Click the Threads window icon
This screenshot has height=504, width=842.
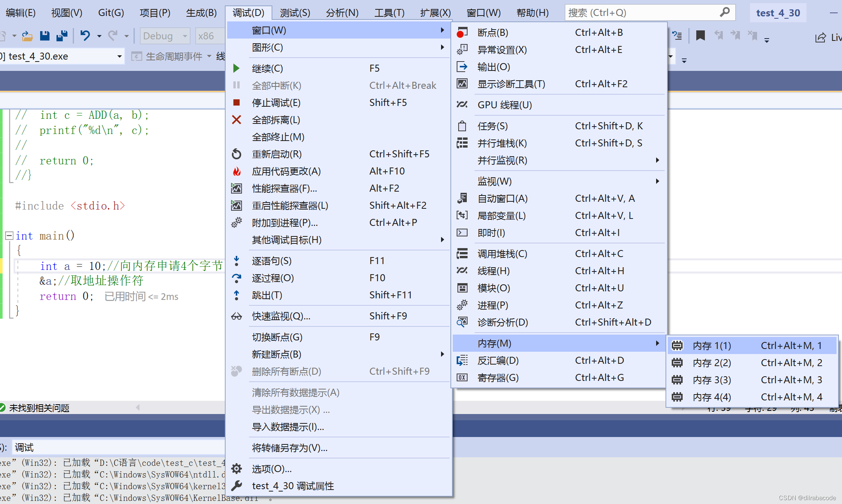tap(462, 271)
